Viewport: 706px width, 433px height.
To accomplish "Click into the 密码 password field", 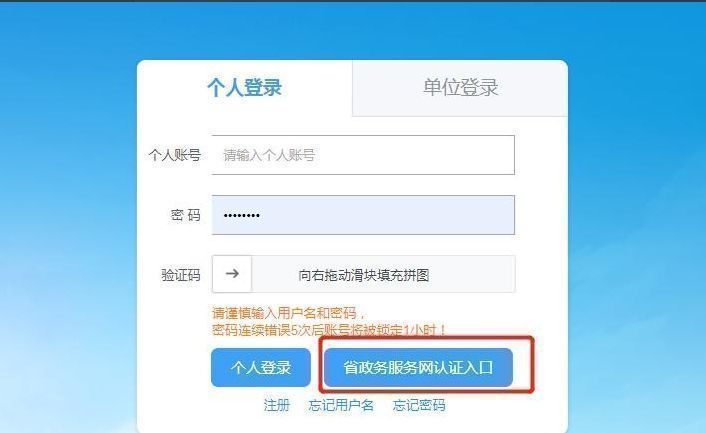I will (363, 215).
